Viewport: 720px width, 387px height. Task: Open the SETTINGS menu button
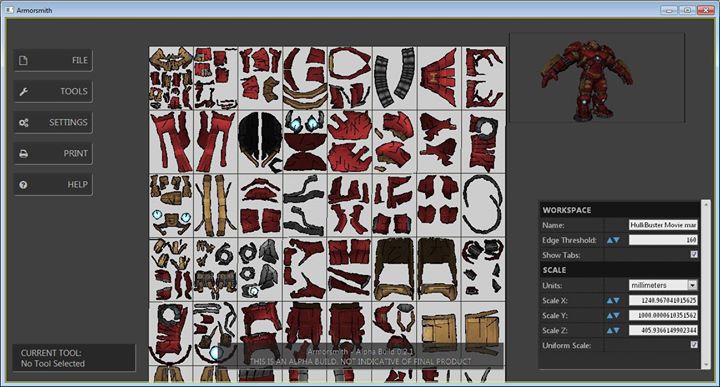coord(53,123)
